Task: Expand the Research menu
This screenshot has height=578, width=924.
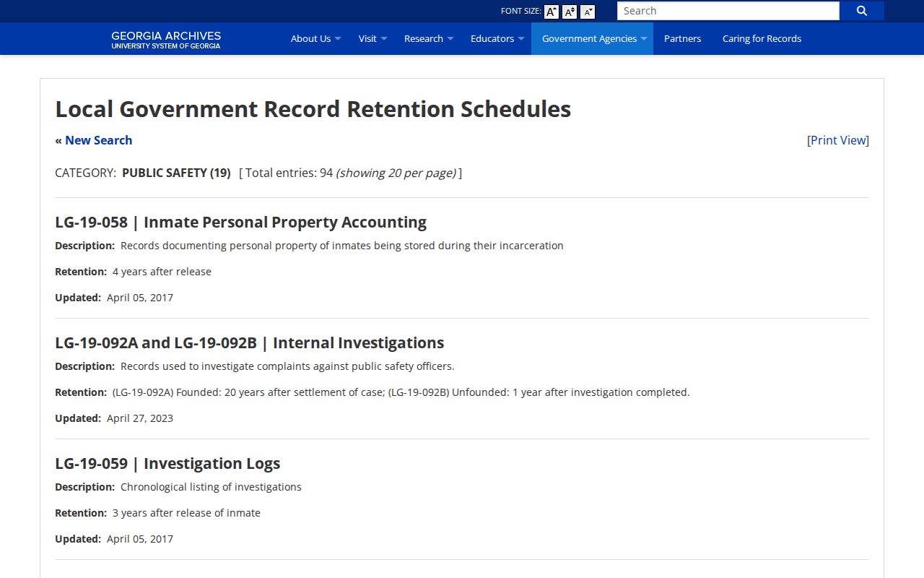Action: 428,39
